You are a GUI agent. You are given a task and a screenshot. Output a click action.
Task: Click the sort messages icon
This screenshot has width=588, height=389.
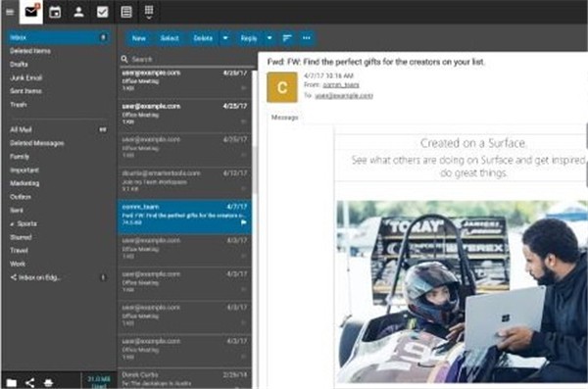287,38
